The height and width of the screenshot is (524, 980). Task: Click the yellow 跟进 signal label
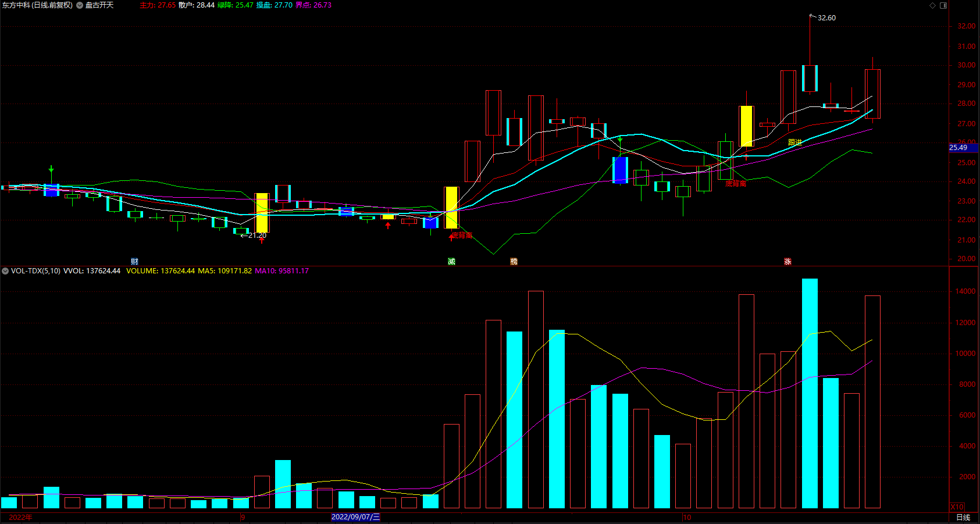795,142
